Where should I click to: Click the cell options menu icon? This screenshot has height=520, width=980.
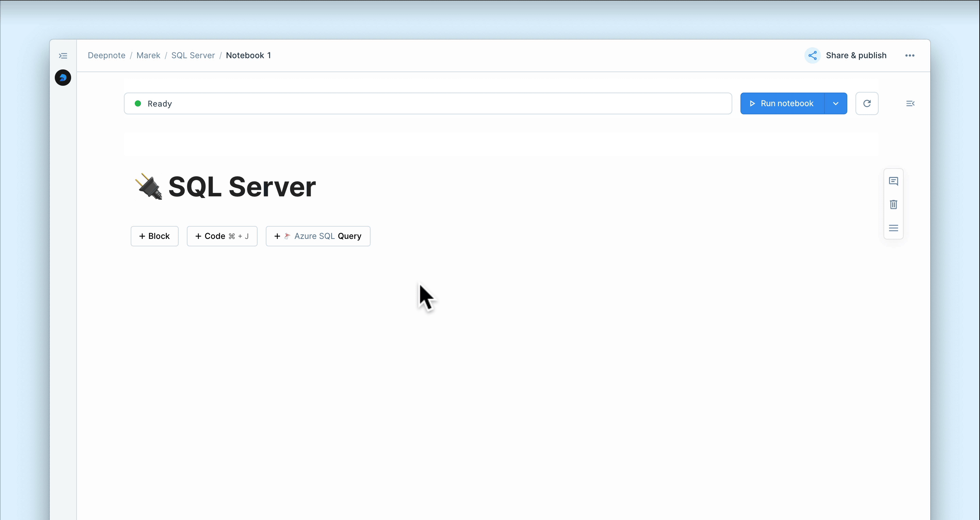pos(893,228)
